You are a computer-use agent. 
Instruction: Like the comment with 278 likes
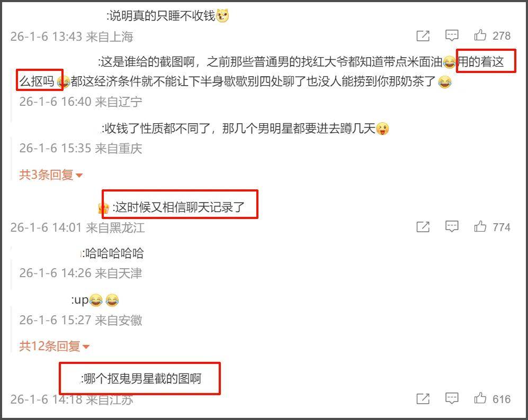click(x=480, y=35)
